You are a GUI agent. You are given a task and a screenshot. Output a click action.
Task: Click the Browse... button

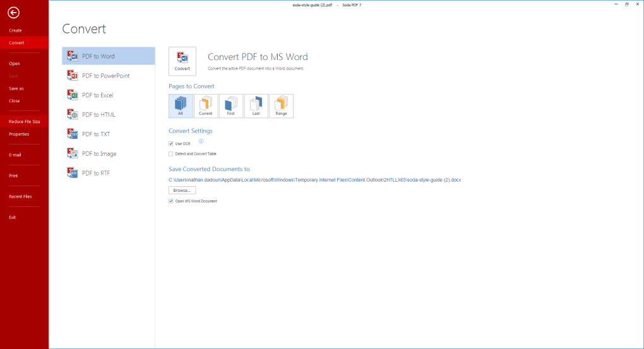pos(182,191)
